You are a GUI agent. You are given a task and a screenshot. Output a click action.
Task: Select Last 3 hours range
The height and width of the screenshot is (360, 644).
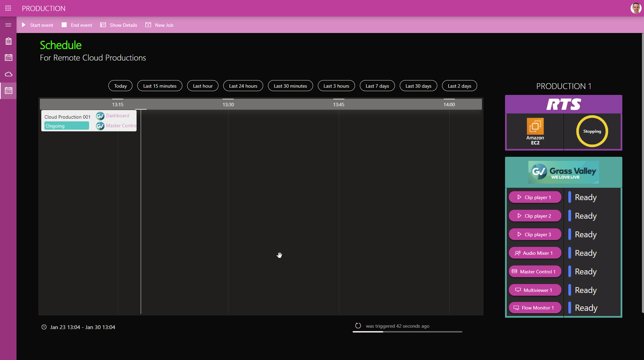(x=336, y=86)
